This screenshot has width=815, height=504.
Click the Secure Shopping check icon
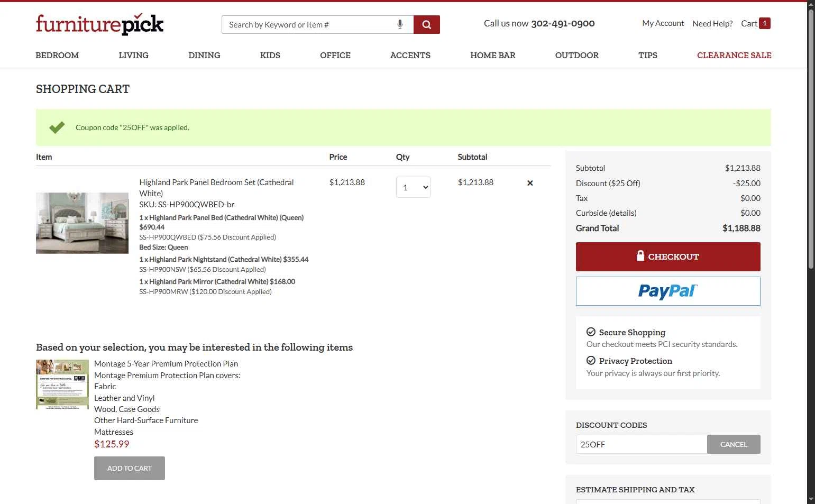point(591,332)
